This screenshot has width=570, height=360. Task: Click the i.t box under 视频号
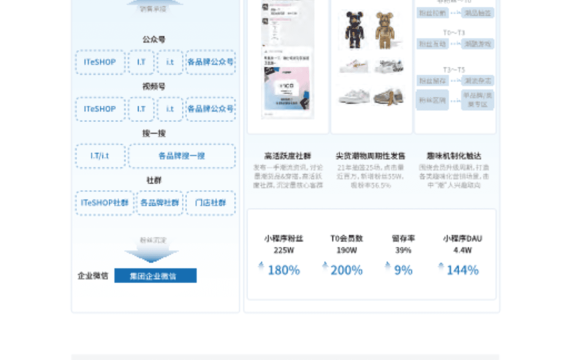170,109
